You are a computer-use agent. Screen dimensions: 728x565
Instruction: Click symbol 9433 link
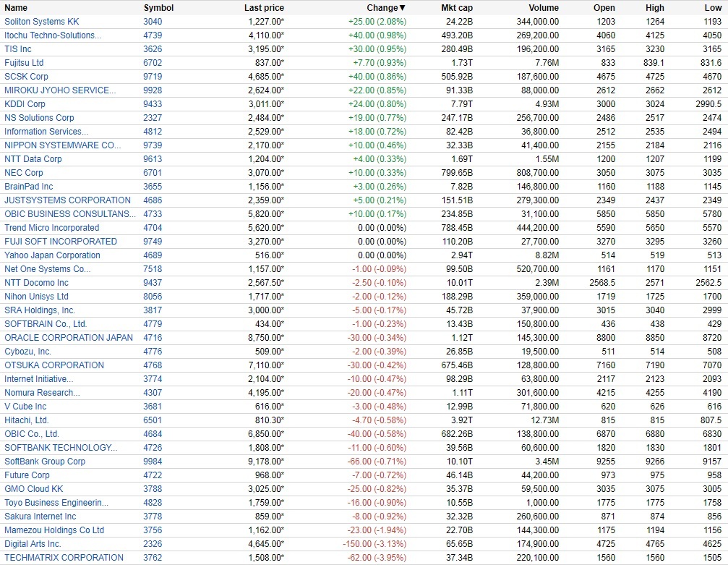click(x=153, y=104)
